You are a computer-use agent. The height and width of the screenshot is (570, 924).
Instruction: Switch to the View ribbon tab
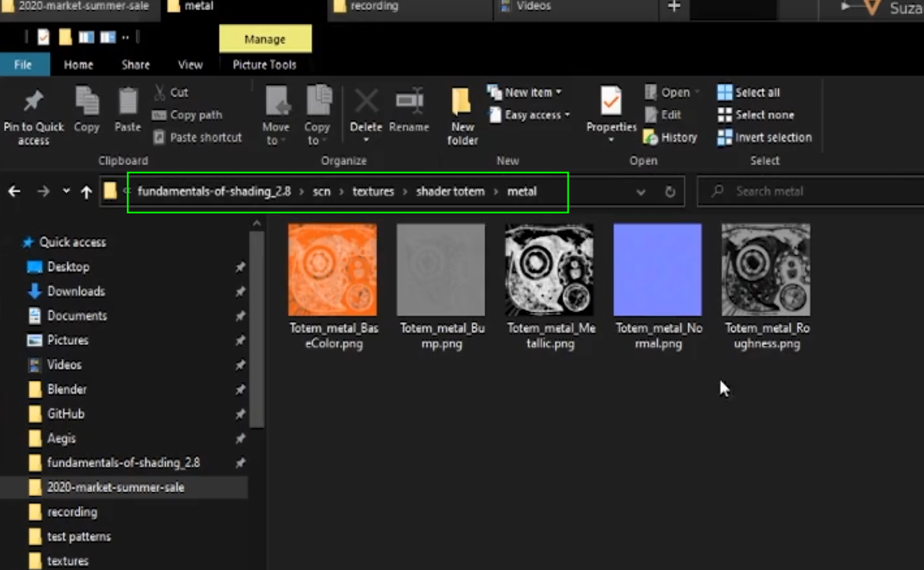(x=190, y=64)
